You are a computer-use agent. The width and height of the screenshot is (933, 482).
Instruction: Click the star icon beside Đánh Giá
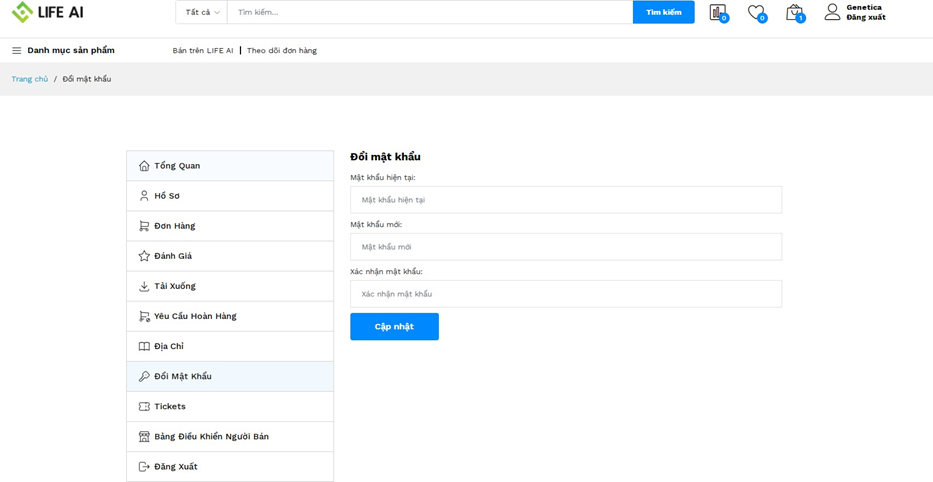tap(144, 256)
